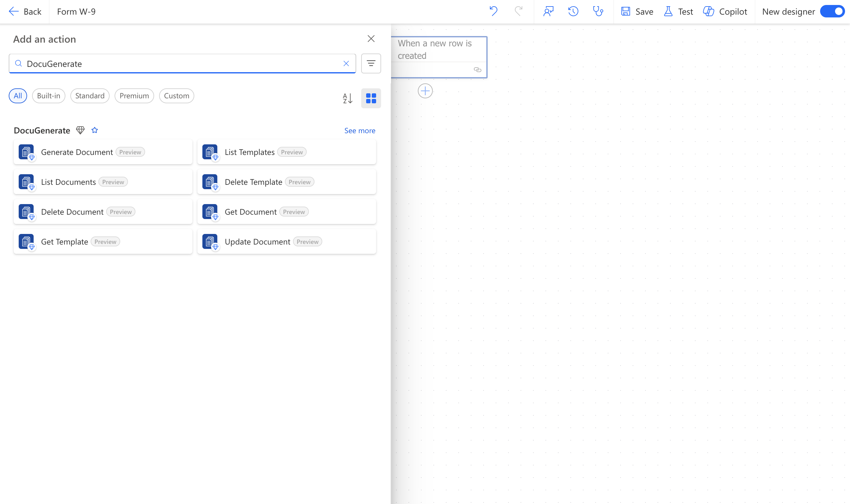Clear the search box text
850x504 pixels.
[x=346, y=63]
